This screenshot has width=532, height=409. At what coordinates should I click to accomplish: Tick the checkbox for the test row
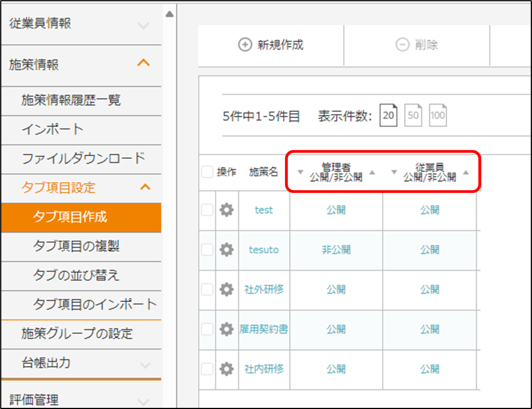point(207,210)
